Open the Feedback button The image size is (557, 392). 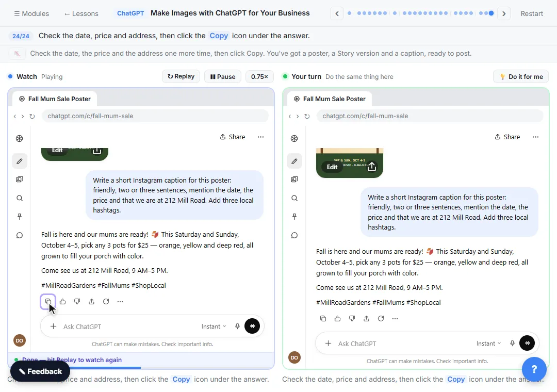(x=40, y=371)
